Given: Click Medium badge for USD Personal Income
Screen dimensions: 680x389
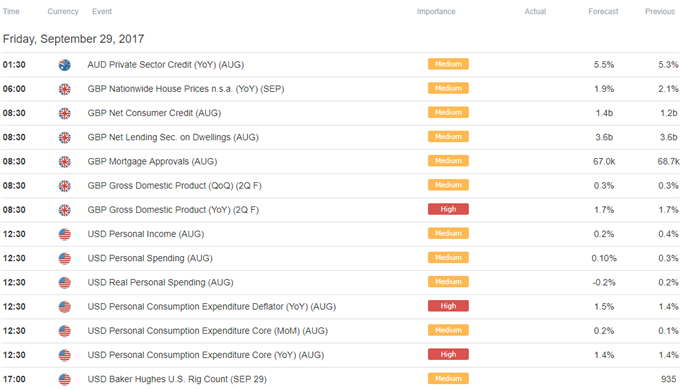Looking at the screenshot, I should [448, 234].
